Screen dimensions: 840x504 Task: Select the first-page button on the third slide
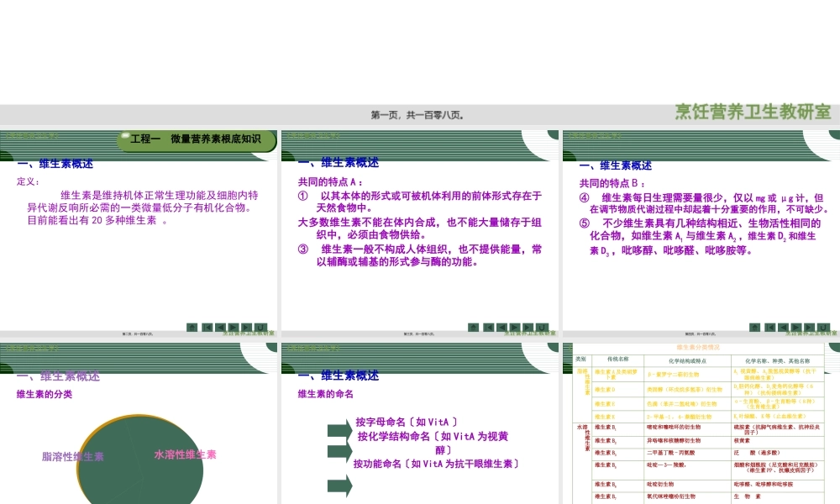tap(769, 327)
